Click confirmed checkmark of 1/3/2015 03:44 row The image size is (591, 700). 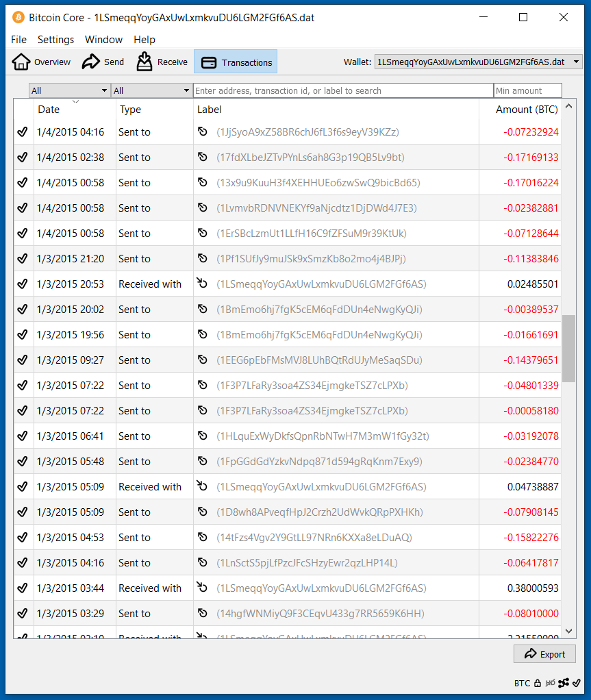[23, 588]
